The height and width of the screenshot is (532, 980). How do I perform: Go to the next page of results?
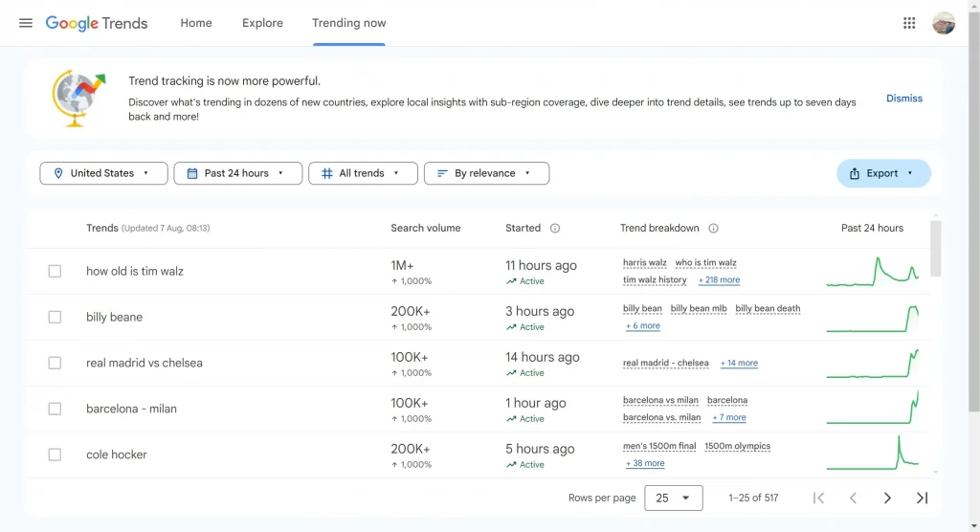[x=887, y=499]
